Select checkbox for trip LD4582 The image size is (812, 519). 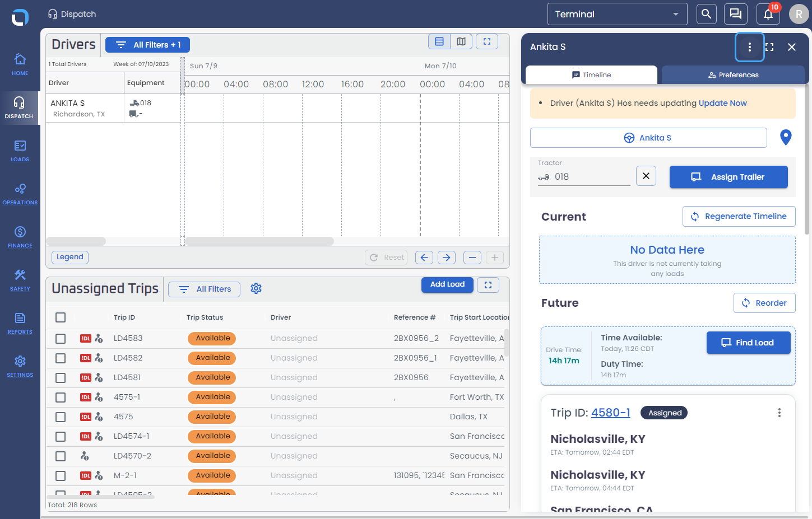(x=61, y=358)
